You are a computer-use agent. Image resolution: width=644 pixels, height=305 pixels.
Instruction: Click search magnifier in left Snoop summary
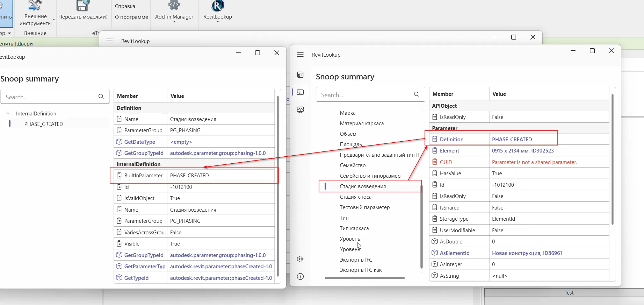pos(101,97)
